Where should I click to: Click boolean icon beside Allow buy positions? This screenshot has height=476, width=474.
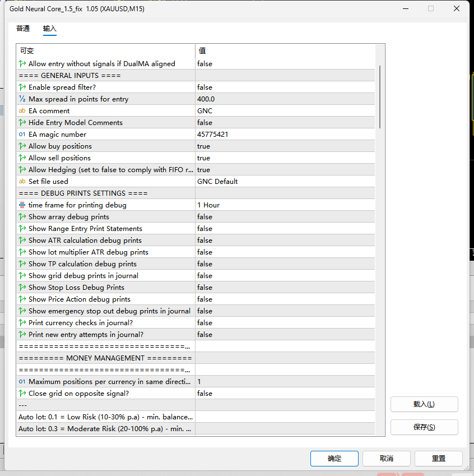coord(22,146)
